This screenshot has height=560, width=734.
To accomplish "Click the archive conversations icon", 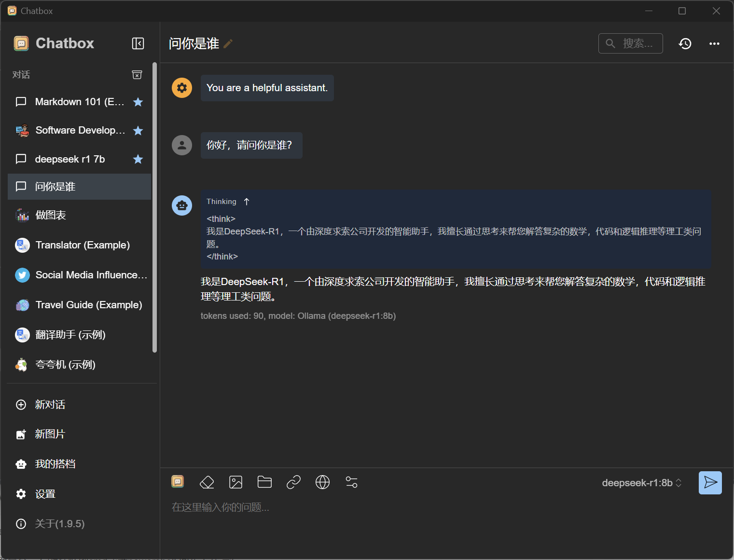I will (x=137, y=75).
